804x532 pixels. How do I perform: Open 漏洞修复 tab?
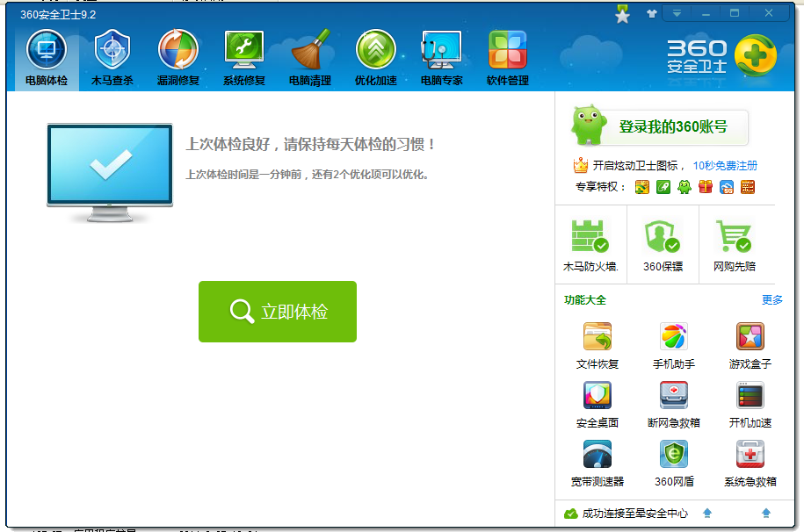pos(177,58)
